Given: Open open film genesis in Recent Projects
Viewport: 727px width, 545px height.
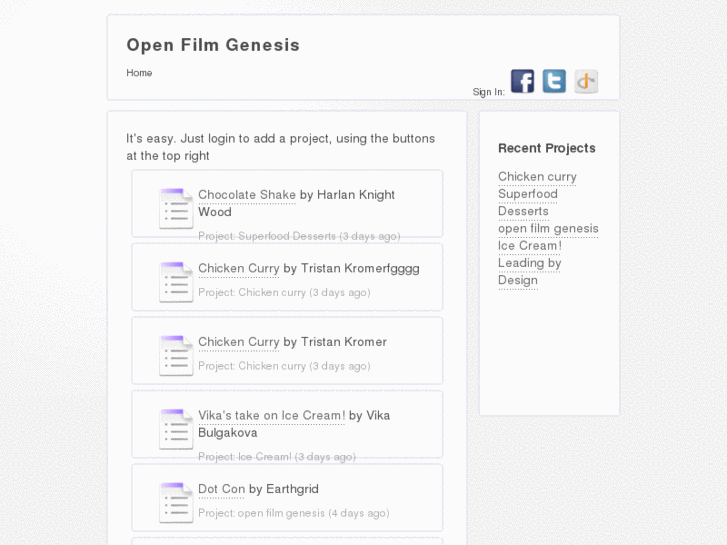Looking at the screenshot, I should tap(548, 229).
